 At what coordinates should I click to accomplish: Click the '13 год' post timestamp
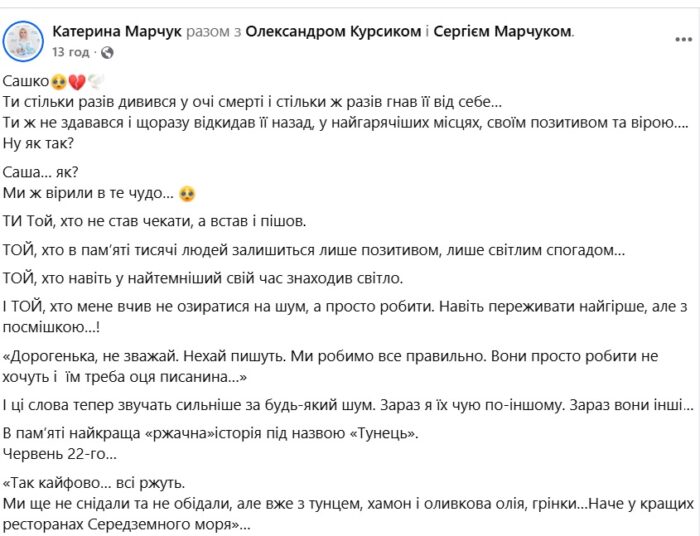(x=70, y=51)
